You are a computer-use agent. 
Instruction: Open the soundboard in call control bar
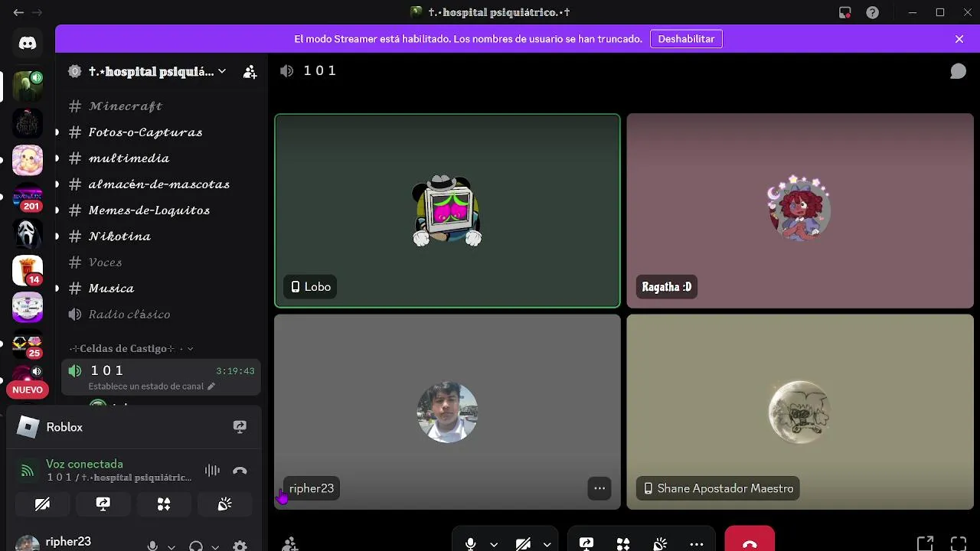(660, 543)
